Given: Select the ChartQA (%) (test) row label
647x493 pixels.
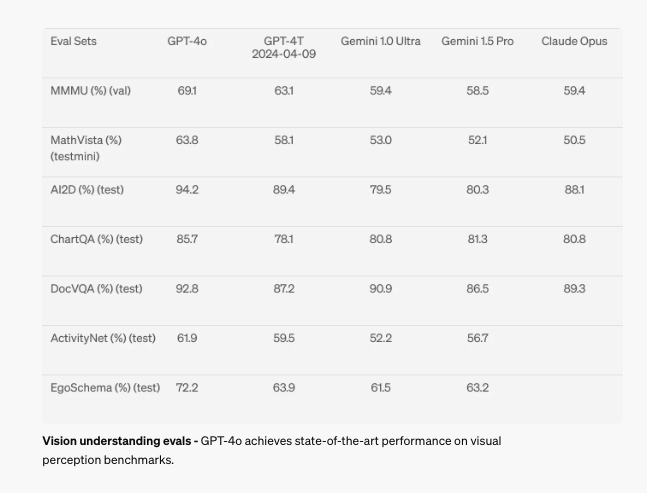Looking at the screenshot, I should pyautogui.click(x=97, y=239).
